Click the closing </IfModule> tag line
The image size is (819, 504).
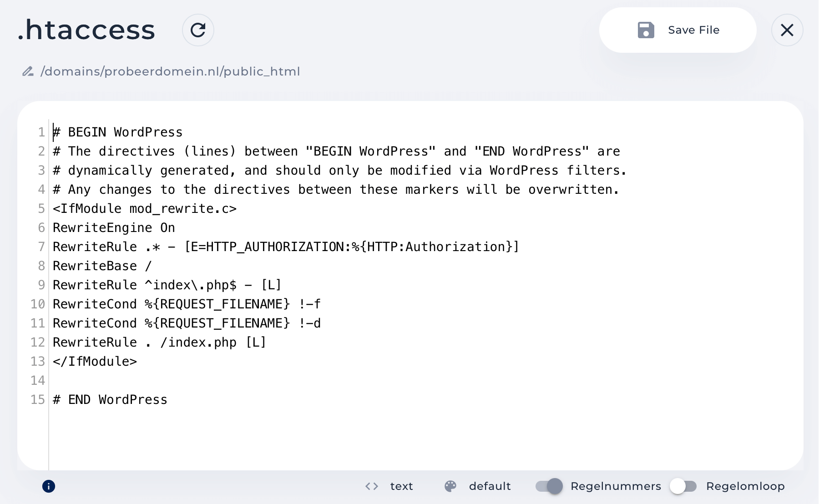[95, 361]
